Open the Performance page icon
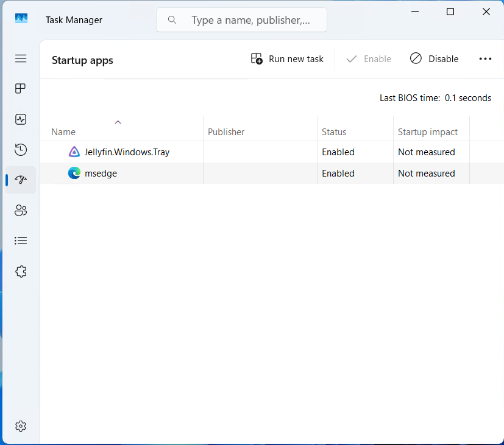The width and height of the screenshot is (504, 445). 21,119
